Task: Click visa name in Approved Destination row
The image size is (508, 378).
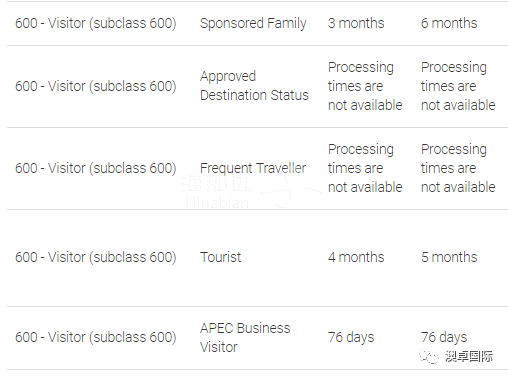Action: coord(96,86)
